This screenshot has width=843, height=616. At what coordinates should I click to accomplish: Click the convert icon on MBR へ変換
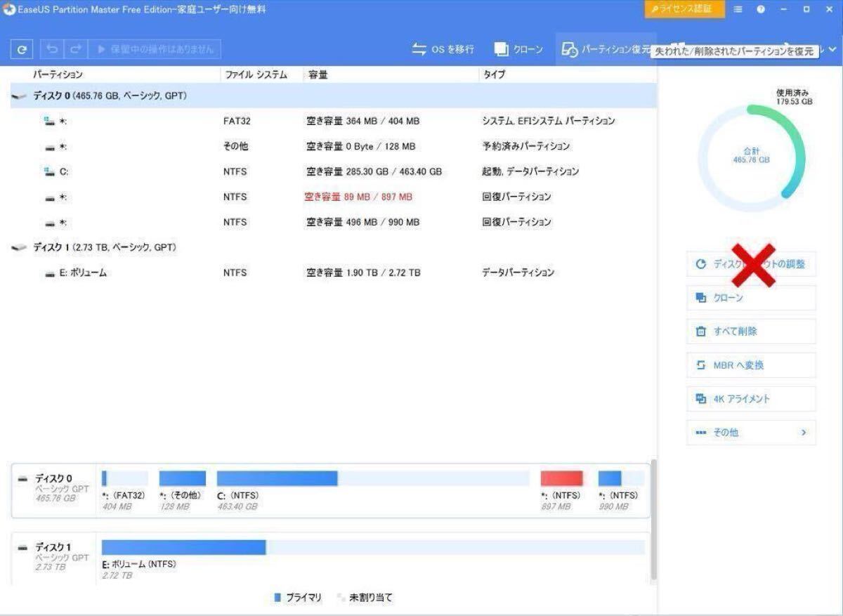click(700, 365)
